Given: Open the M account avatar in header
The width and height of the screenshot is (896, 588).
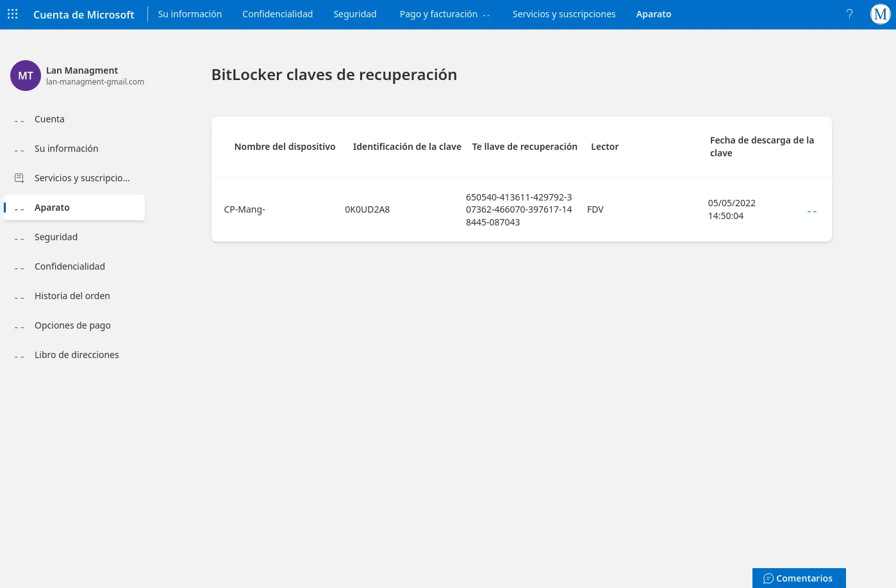Looking at the screenshot, I should click(881, 14).
